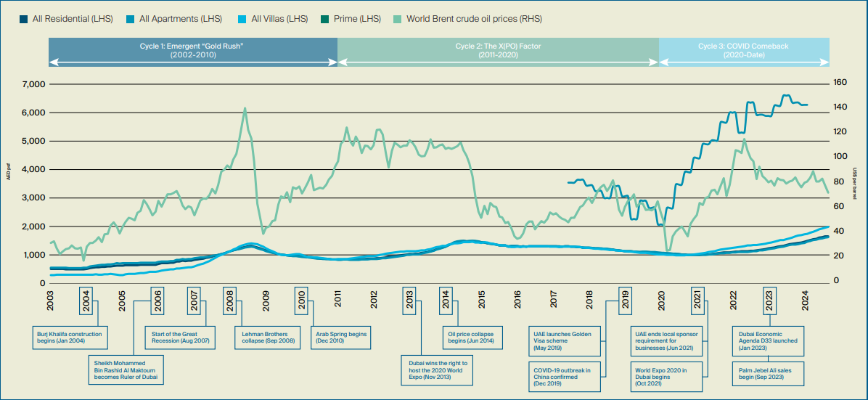868x400 pixels.
Task: Click the All Villas legend color square
Action: (x=242, y=19)
